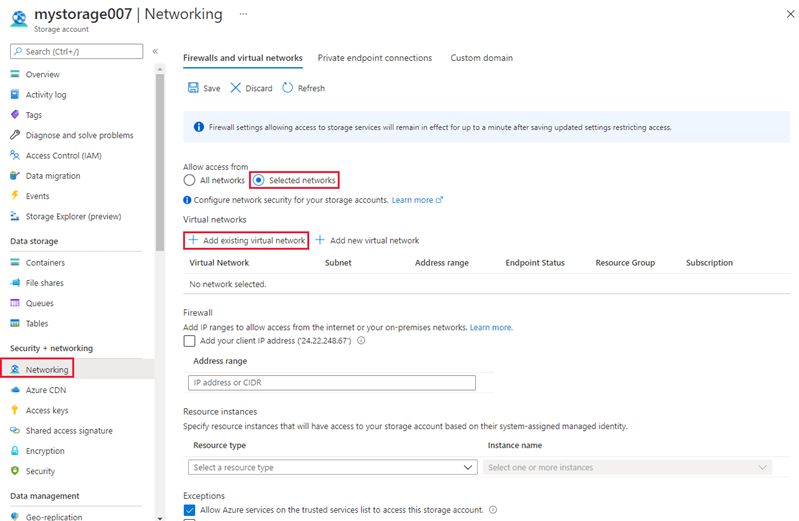Click the Overview icon in sidebar
This screenshot has width=799, height=521.
(15, 74)
